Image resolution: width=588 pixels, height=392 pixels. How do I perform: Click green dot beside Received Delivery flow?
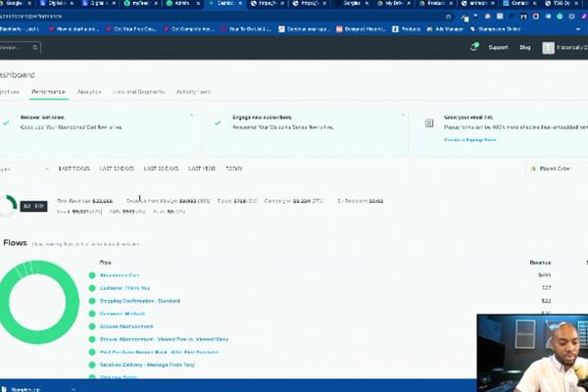92,364
